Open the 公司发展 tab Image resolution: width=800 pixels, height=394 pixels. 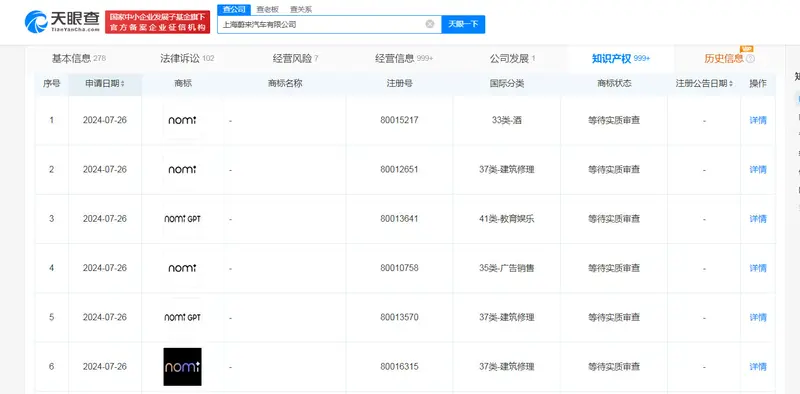coord(512,59)
